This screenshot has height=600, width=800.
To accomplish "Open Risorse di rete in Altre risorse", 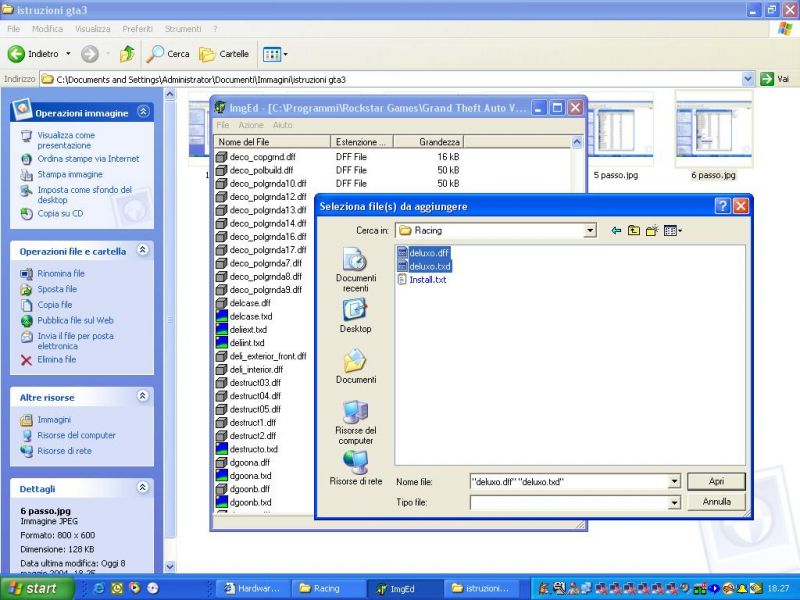I will (x=64, y=451).
